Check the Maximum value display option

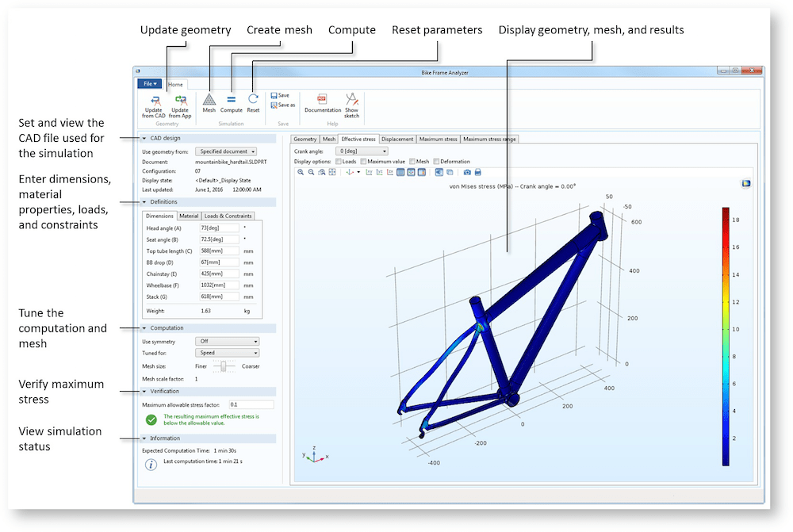[x=363, y=161]
